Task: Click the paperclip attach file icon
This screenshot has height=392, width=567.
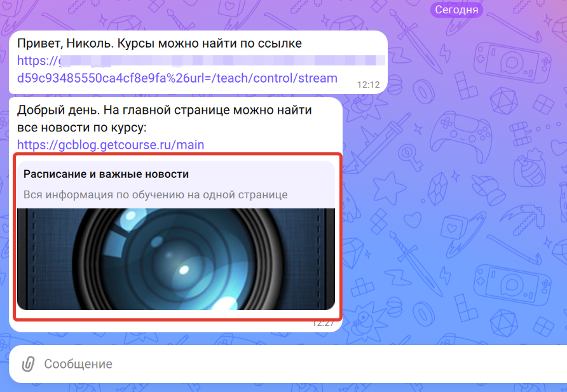Action: [28, 364]
